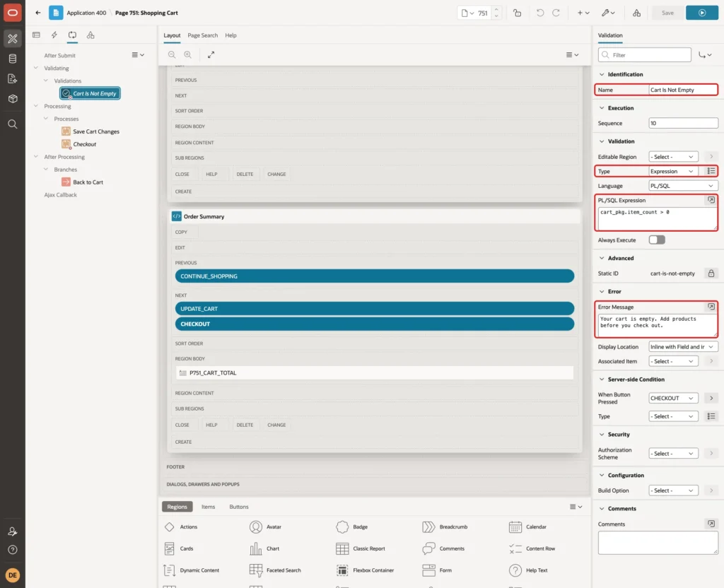Image resolution: width=724 pixels, height=588 pixels.
Task: Open the App Builder icon in the sidebar
Action: click(13, 39)
